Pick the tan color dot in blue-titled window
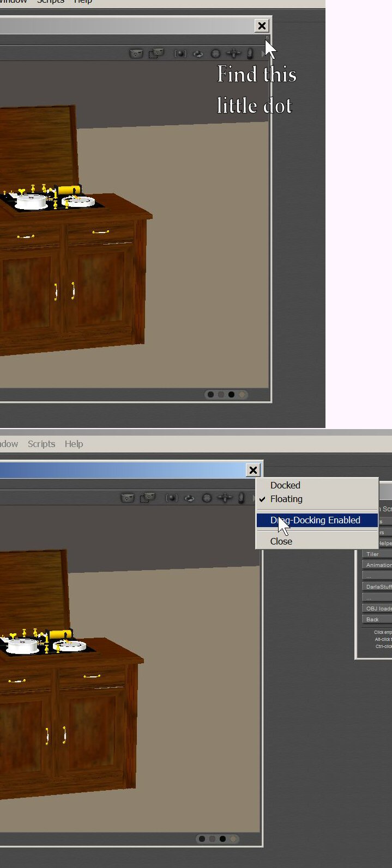The image size is (392, 868). coord(233,839)
